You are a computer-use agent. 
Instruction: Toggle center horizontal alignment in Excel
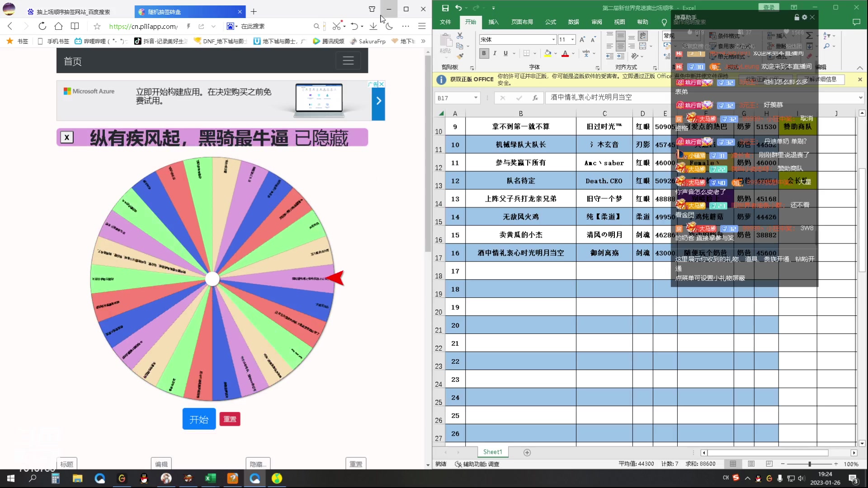click(x=621, y=46)
